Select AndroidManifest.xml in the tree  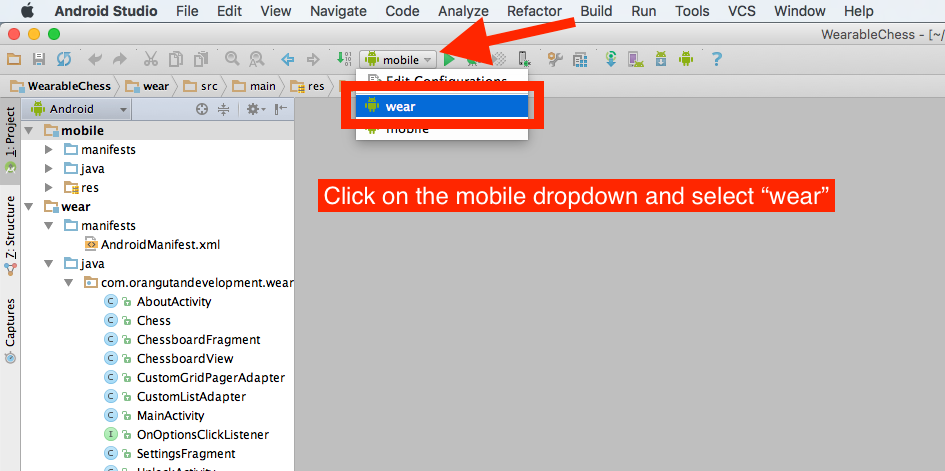[152, 245]
